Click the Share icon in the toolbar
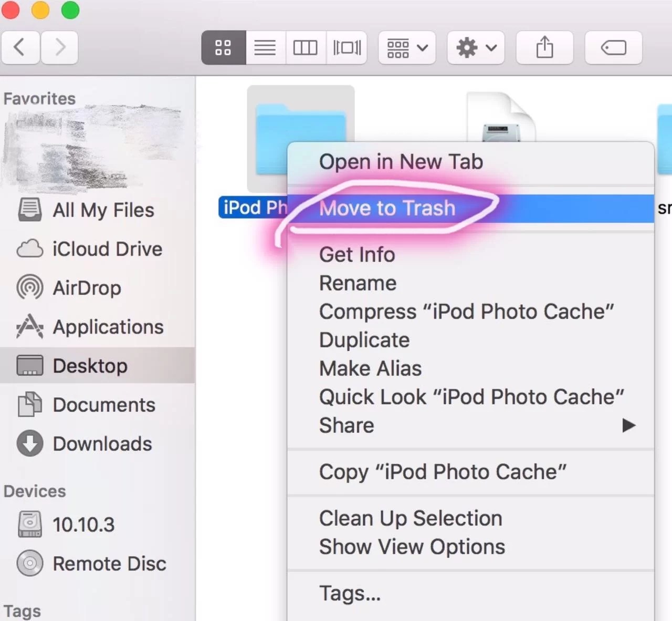Image resolution: width=672 pixels, height=621 pixels. point(544,48)
